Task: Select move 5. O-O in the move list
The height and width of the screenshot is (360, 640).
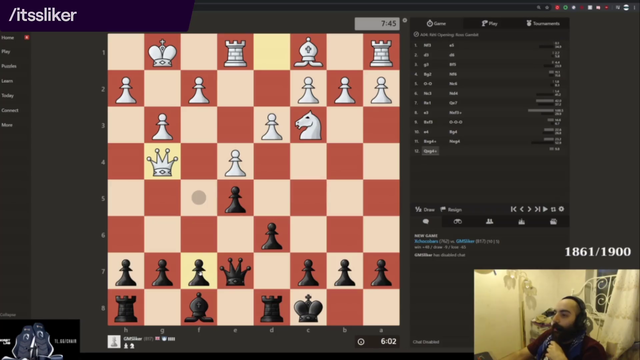Action: (x=427, y=84)
